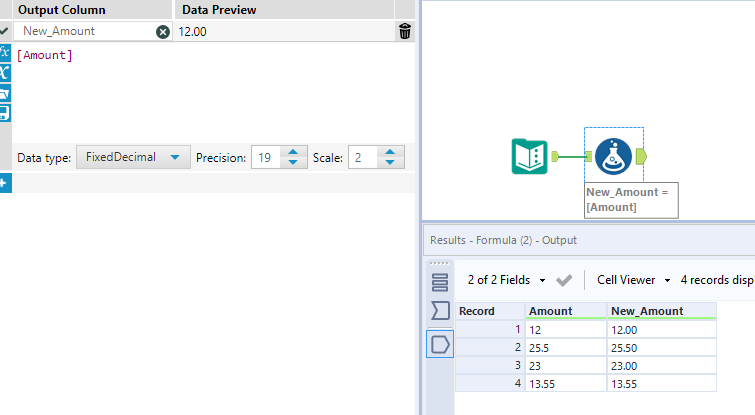Click the Input Data tool output anchor
The image size is (755, 415).
[x=555, y=156]
